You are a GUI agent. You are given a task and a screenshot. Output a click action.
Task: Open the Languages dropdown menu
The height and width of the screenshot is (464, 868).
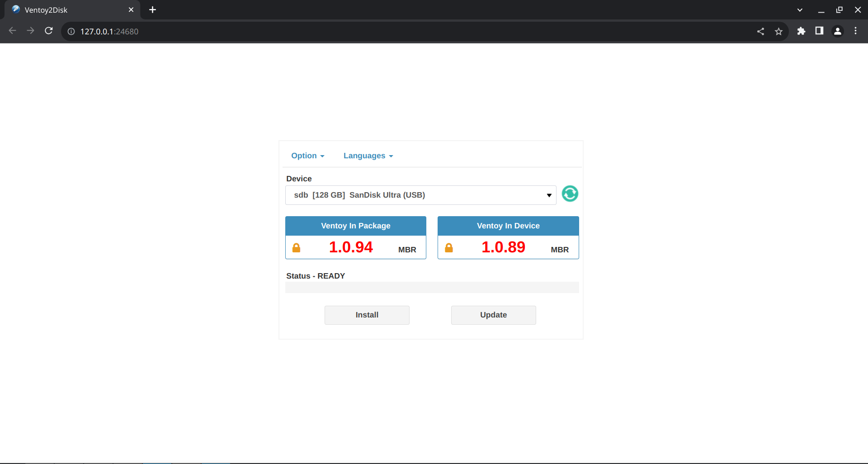(368, 156)
